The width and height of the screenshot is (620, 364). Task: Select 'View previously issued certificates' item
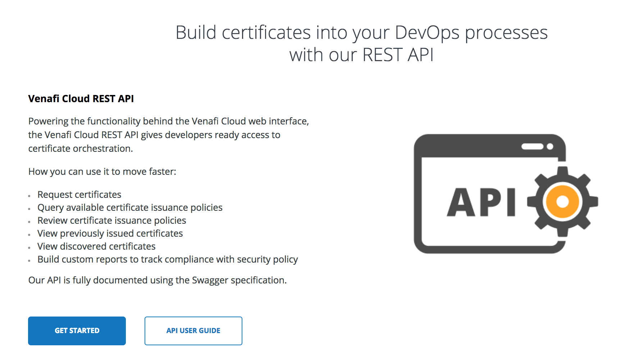click(x=110, y=233)
